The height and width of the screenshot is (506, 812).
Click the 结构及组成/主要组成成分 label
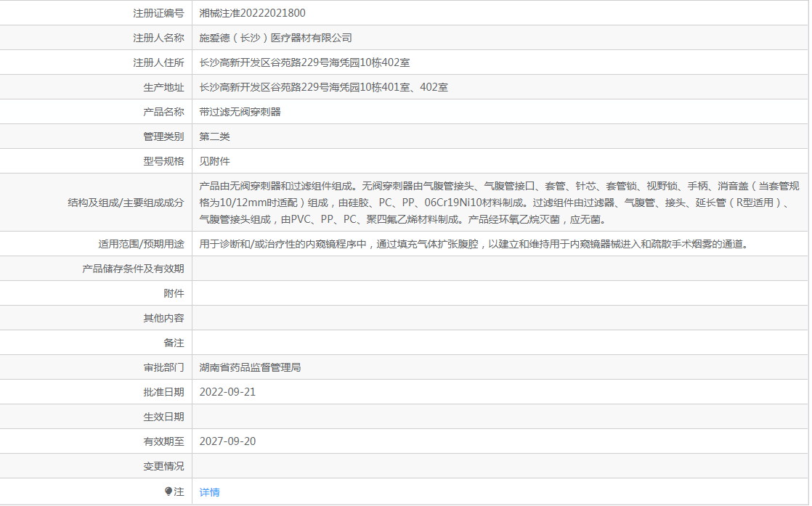tap(126, 203)
